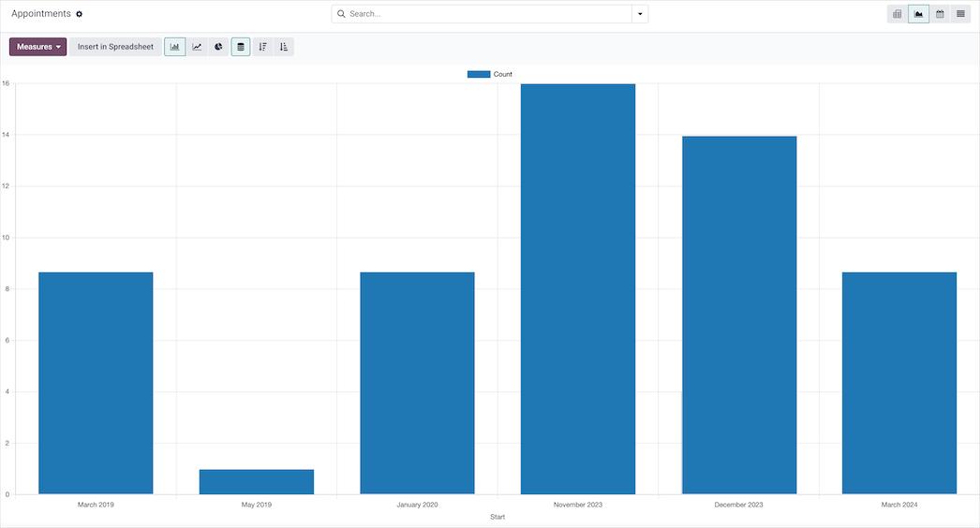Click the November 2023 bar
The image size is (980, 528).
tap(578, 288)
